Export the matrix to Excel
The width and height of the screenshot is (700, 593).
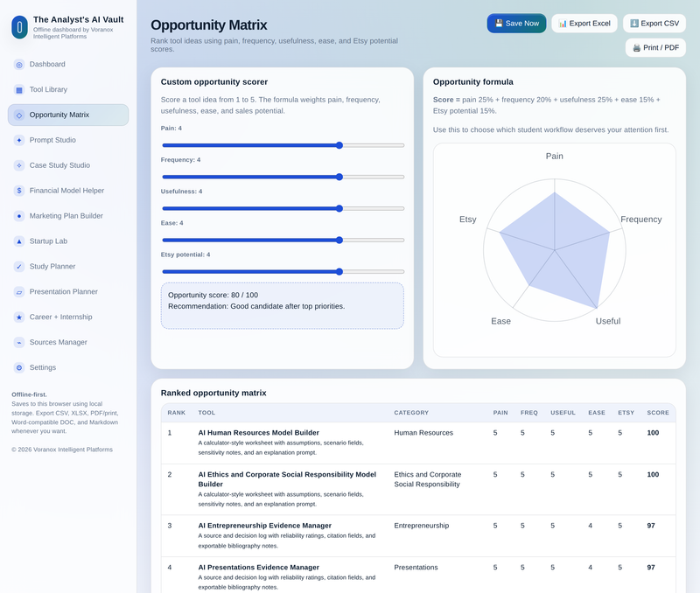(x=584, y=24)
